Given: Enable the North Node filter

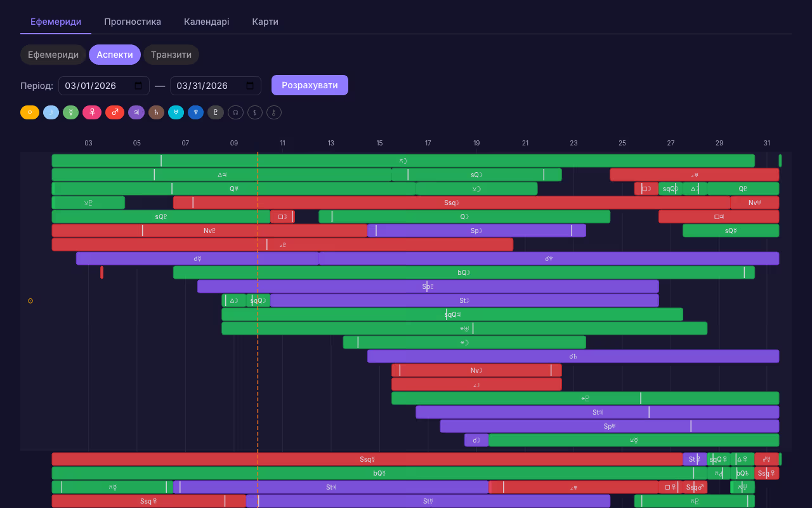Looking at the screenshot, I should [x=235, y=112].
